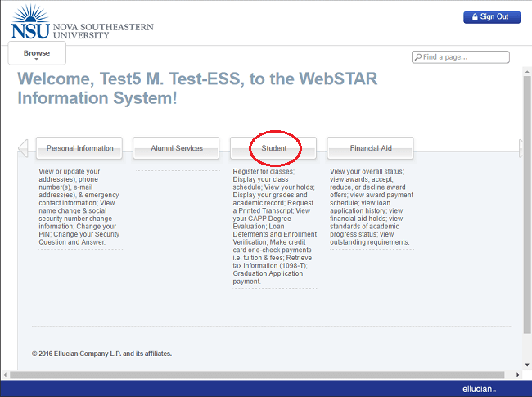Click the Personal Information description text
Viewport: 532px width, 397px height.
[79, 206]
